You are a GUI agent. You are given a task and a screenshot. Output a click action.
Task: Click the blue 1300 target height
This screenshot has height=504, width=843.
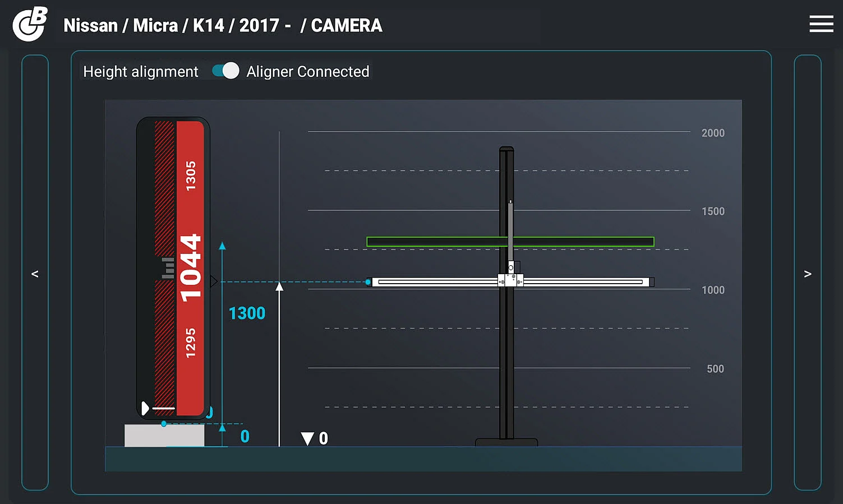pyautogui.click(x=247, y=313)
